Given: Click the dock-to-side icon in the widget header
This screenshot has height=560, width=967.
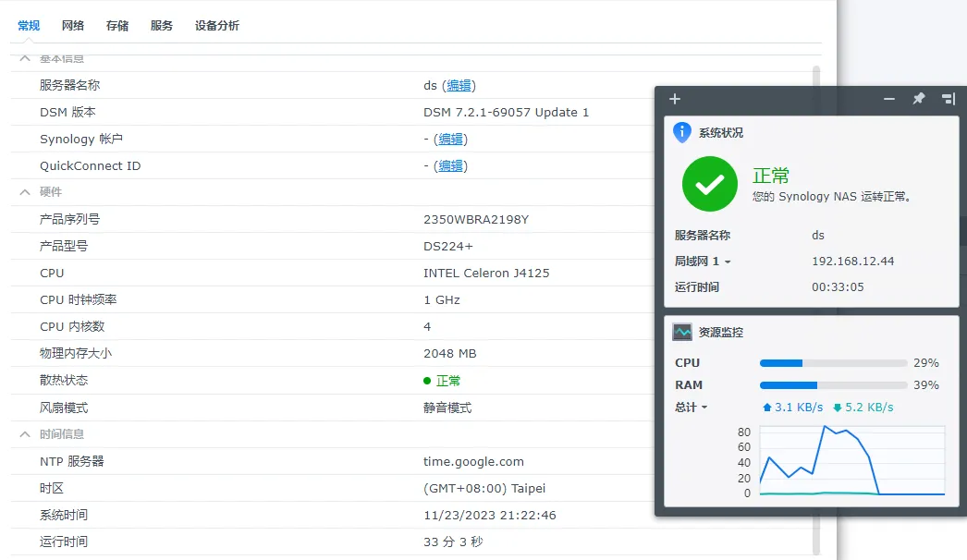Looking at the screenshot, I should [949, 99].
